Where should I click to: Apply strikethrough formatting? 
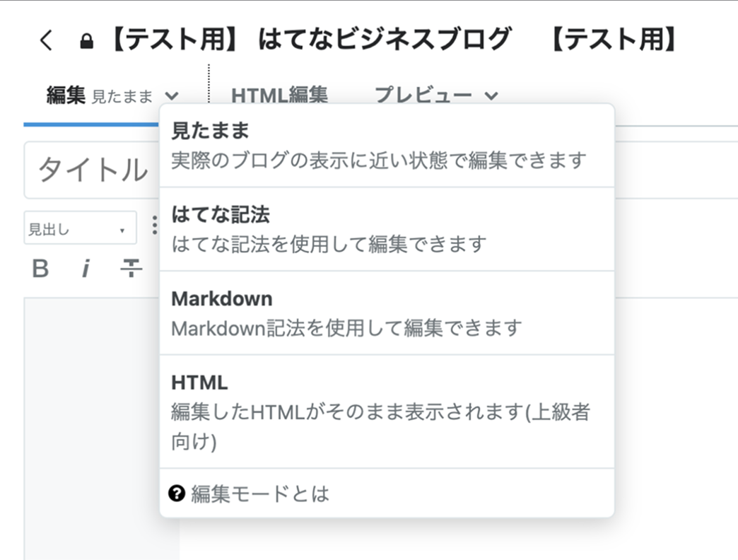pos(131,269)
